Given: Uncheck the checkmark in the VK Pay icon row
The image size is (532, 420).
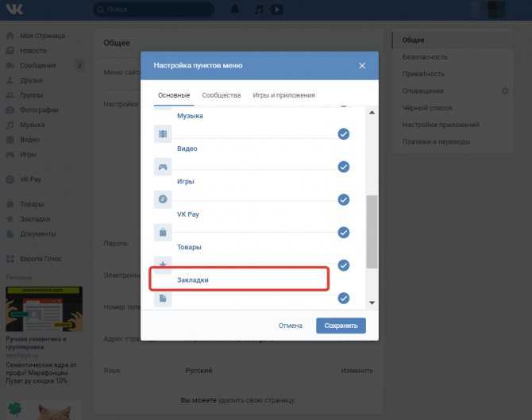Looking at the screenshot, I should click(x=343, y=199).
